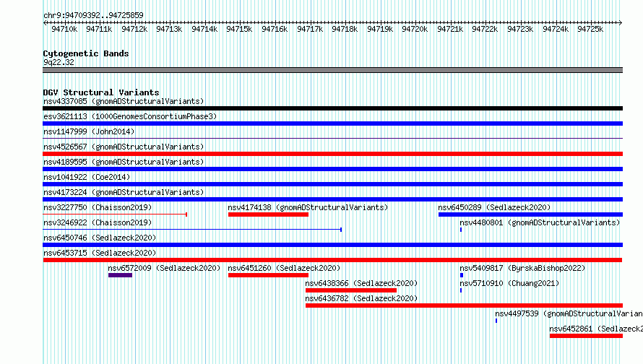The height and width of the screenshot is (364, 643).
Task: Click the small blue nsv5409817 marker
Action: 462,275
